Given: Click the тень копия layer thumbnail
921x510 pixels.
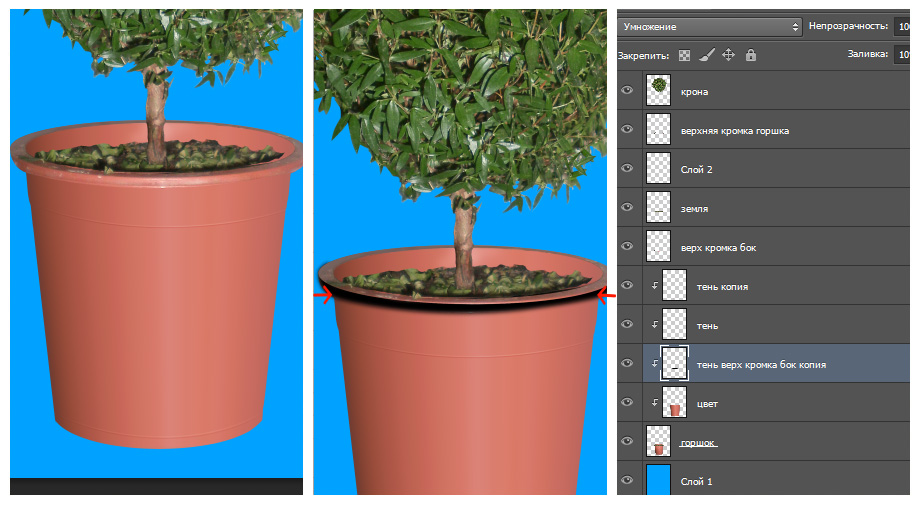Looking at the screenshot, I should [x=674, y=285].
